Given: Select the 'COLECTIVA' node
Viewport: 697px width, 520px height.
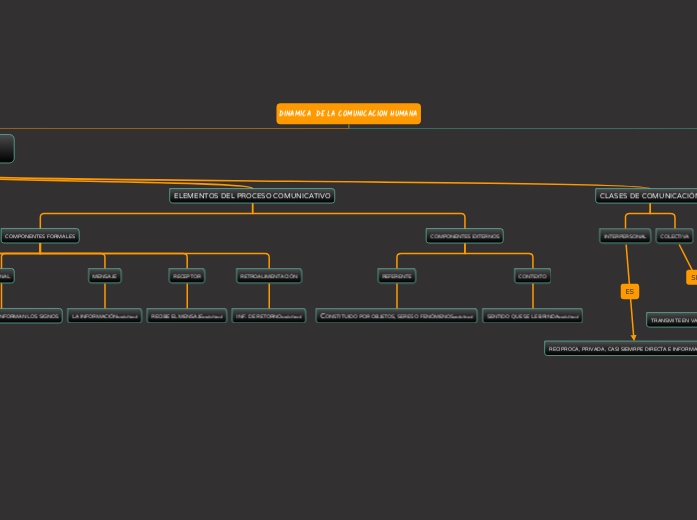Looking at the screenshot, I should (674, 236).
